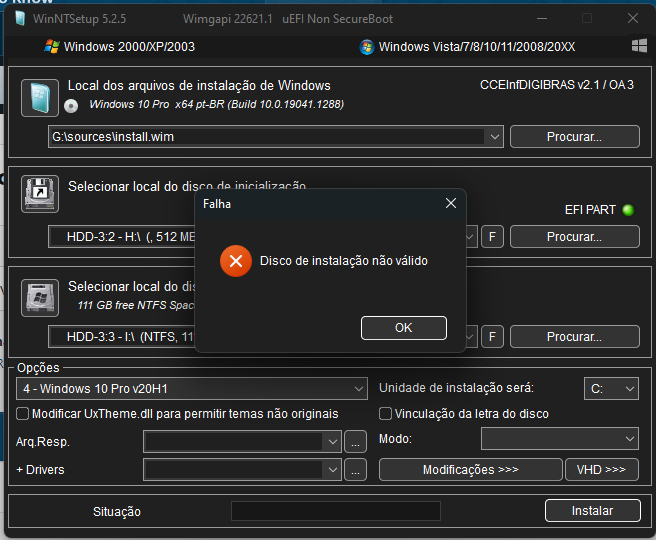Click the F button next to HDD-3:2
The height and width of the screenshot is (540, 656).
pos(492,237)
